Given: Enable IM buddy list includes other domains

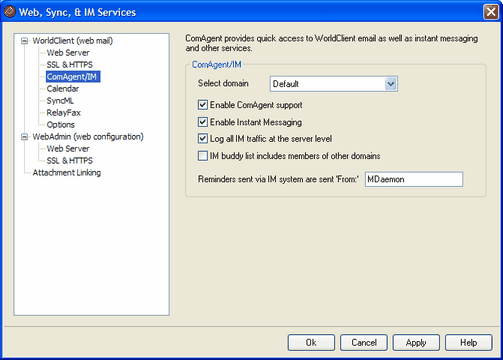Looking at the screenshot, I should point(203,156).
